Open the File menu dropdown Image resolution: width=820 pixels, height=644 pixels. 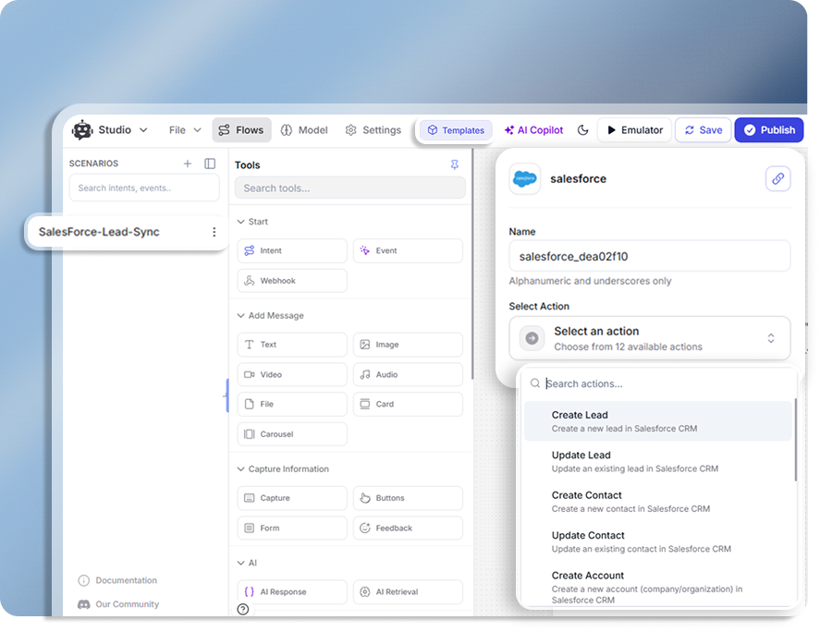click(184, 129)
